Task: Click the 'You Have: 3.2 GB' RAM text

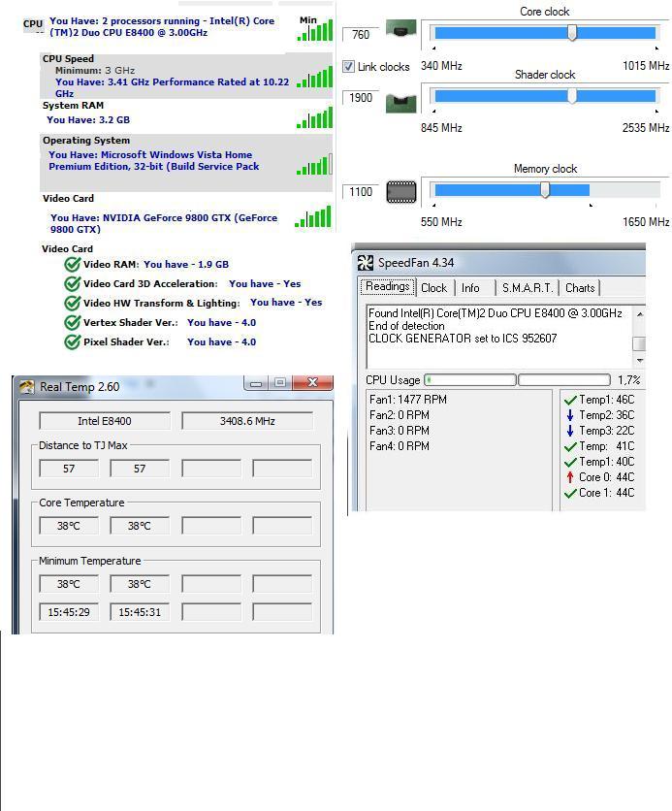Action: (88, 119)
